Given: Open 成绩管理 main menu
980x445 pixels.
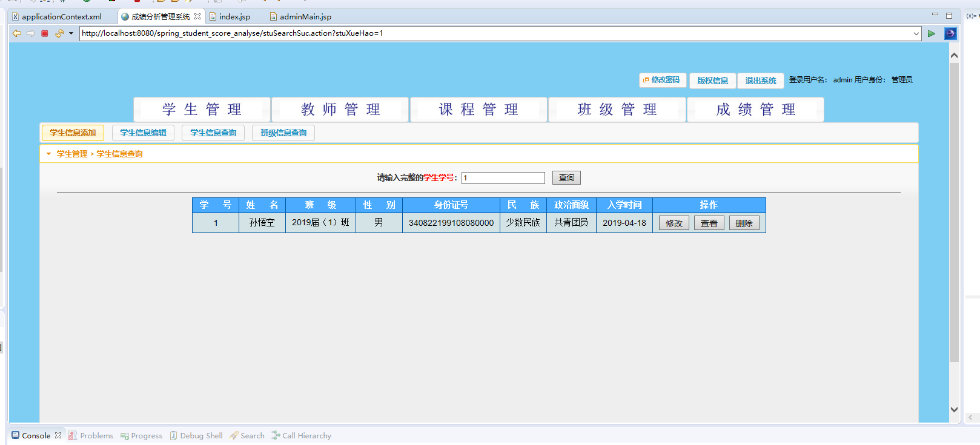Looking at the screenshot, I should point(755,110).
